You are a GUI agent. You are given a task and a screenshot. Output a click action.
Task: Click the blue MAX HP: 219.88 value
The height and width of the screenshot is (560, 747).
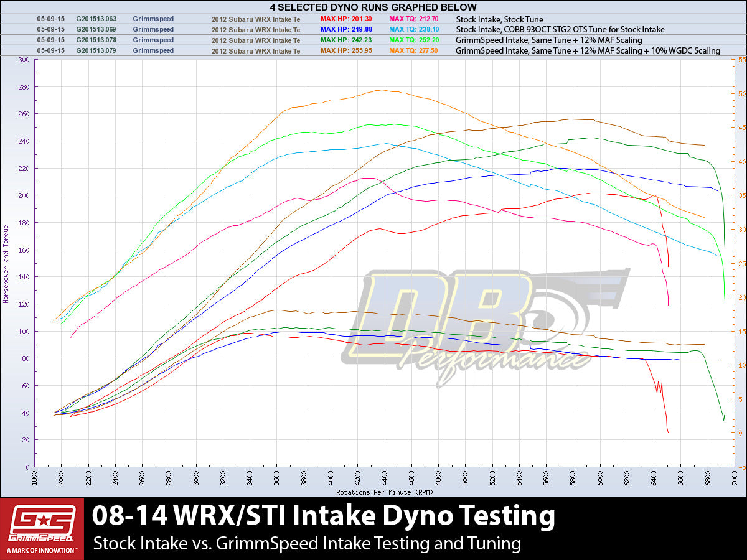tap(346, 29)
